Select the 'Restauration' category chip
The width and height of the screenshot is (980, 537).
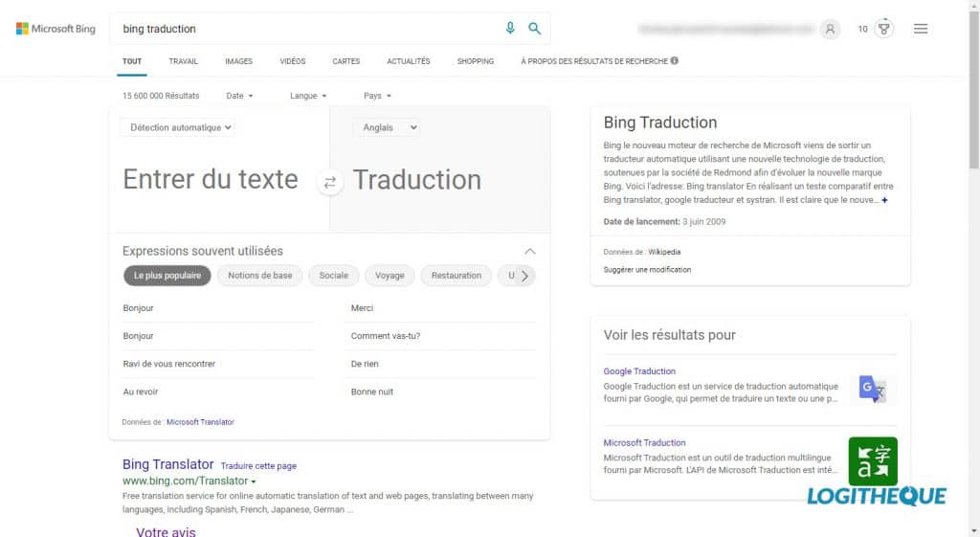pyautogui.click(x=456, y=276)
